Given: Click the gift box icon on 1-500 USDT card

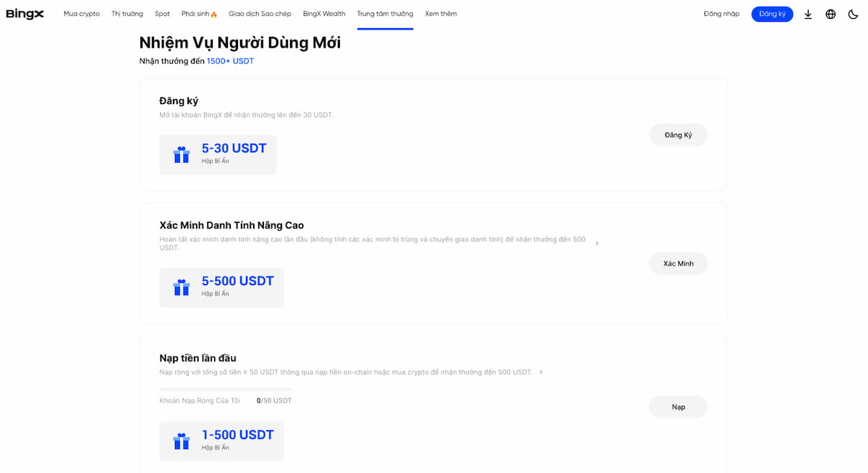Looking at the screenshot, I should [x=181, y=440].
